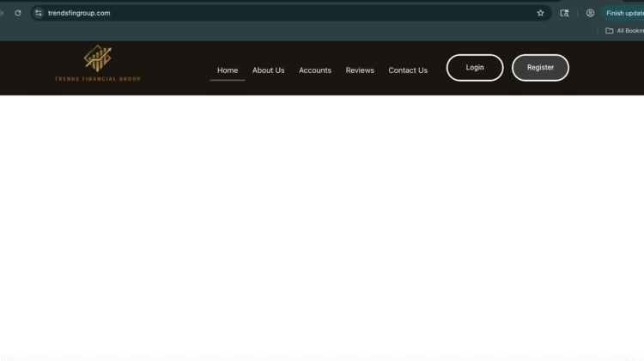Bookmark this page with the star icon
Viewport: 644px width, 361px height.
point(540,13)
